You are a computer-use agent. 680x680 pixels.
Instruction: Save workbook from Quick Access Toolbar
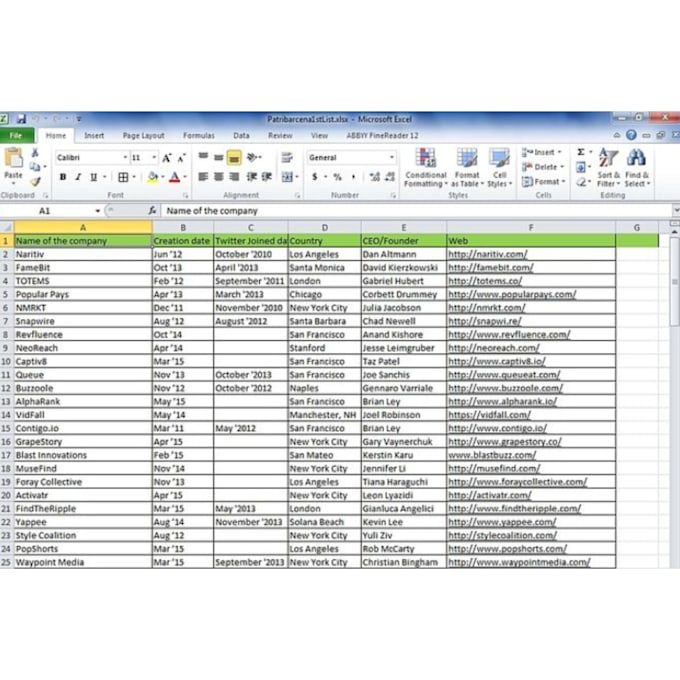[x=21, y=119]
